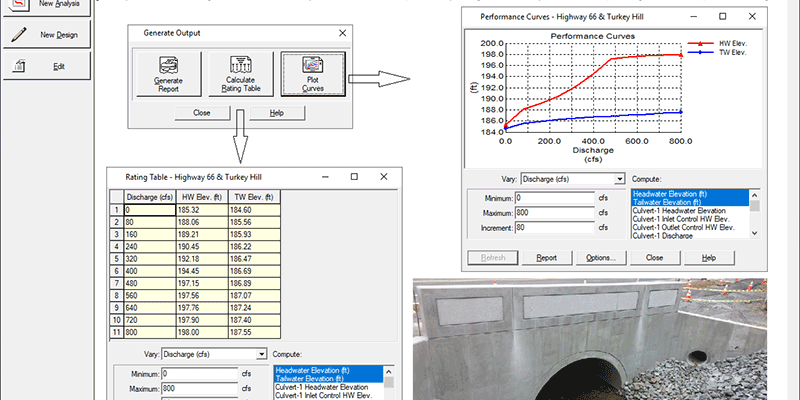Select Tailwater Elevation (ft) in Performance Curves list
The width and height of the screenshot is (800, 400).
click(x=690, y=202)
